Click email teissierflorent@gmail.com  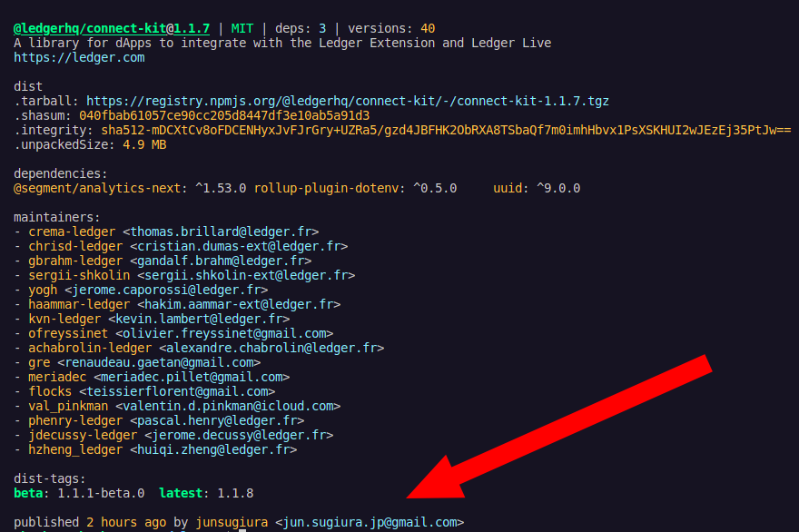click(177, 391)
